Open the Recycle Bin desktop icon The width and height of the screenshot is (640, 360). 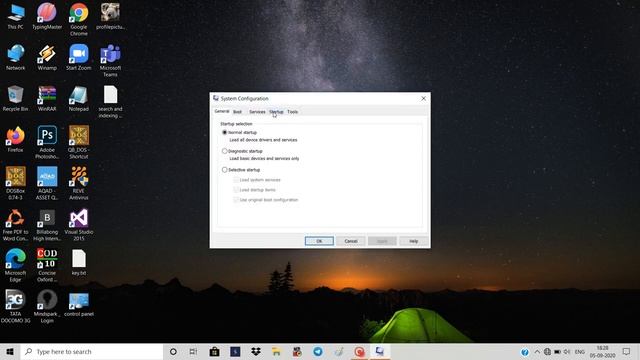click(x=16, y=98)
